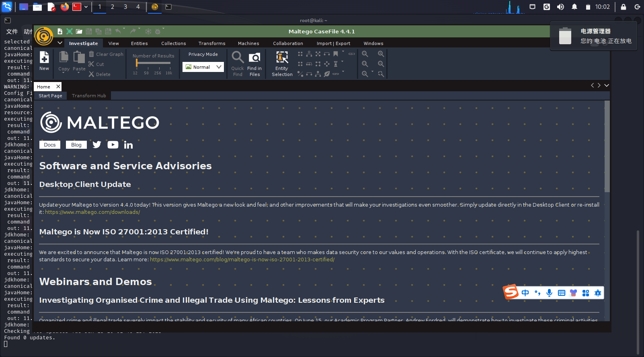Click the lock screen icon in panel
The image size is (644, 357).
click(623, 7)
